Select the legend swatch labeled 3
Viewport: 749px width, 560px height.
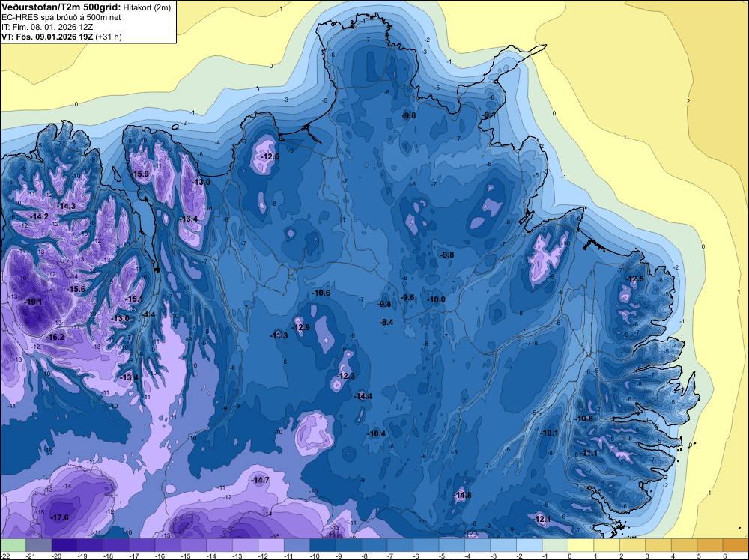tap(658, 545)
